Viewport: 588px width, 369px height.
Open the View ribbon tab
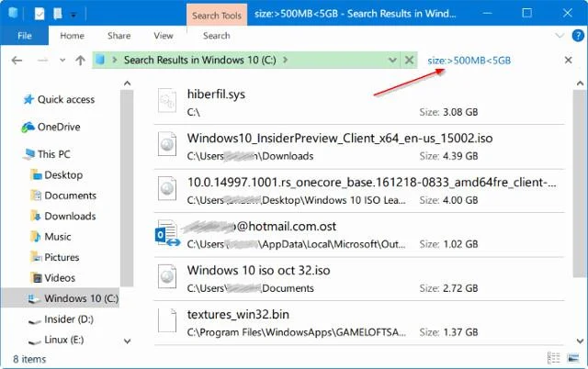[x=164, y=36]
